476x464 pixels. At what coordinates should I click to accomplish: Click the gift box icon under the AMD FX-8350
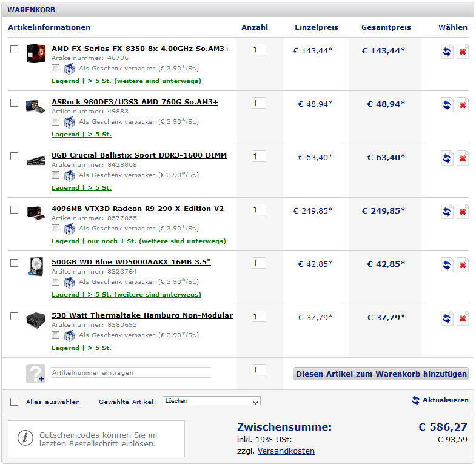[69, 69]
